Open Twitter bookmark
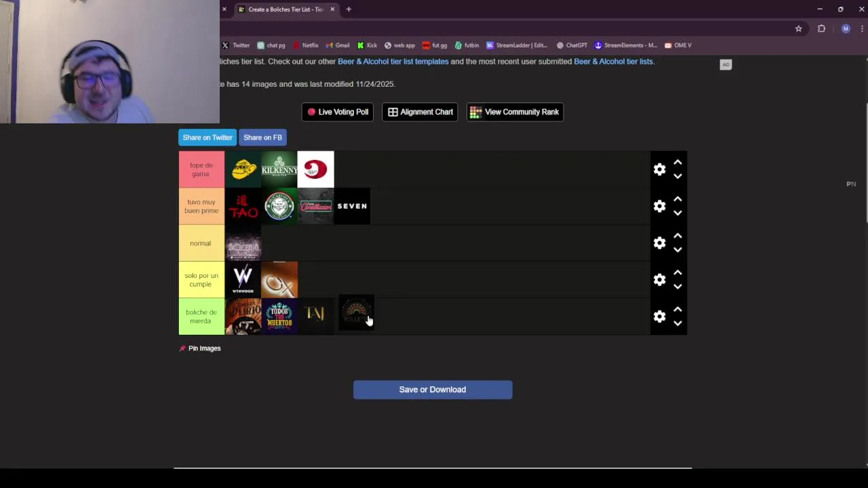 (x=236, y=45)
